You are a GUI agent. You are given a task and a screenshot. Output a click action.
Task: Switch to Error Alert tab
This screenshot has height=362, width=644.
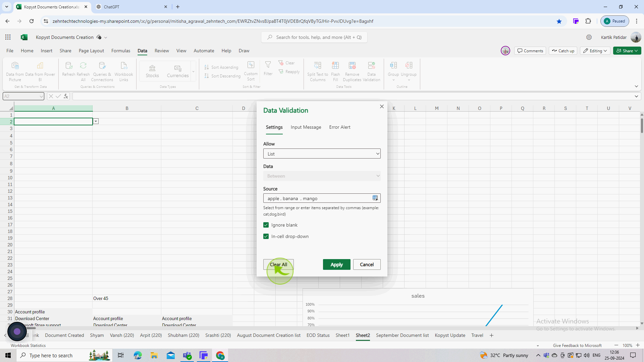339,127
